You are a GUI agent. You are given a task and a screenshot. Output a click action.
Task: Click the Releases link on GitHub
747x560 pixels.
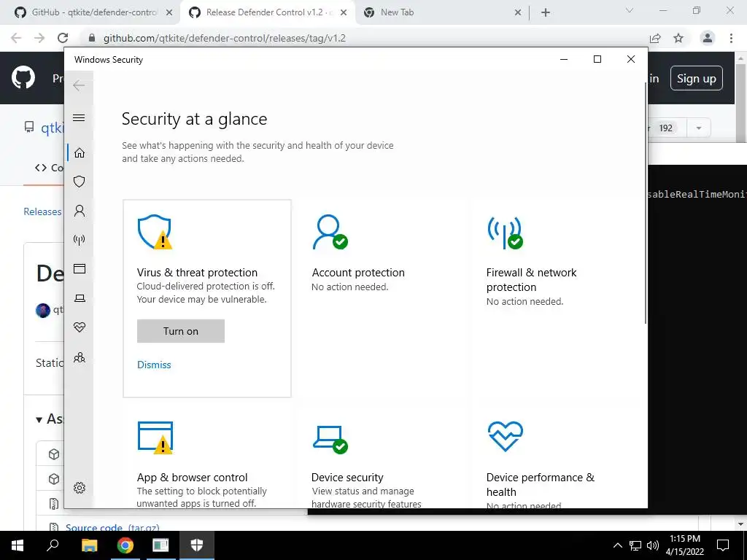(x=42, y=211)
